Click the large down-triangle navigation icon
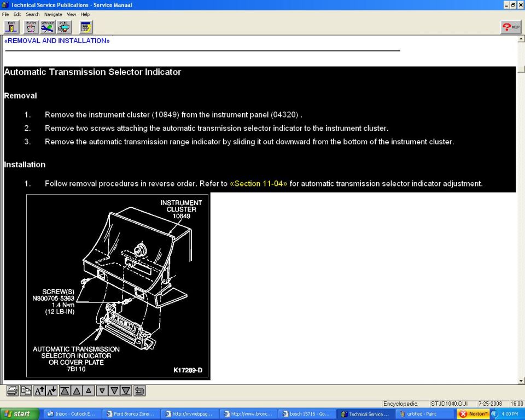The height and width of the screenshot is (420, 525). pos(114,390)
